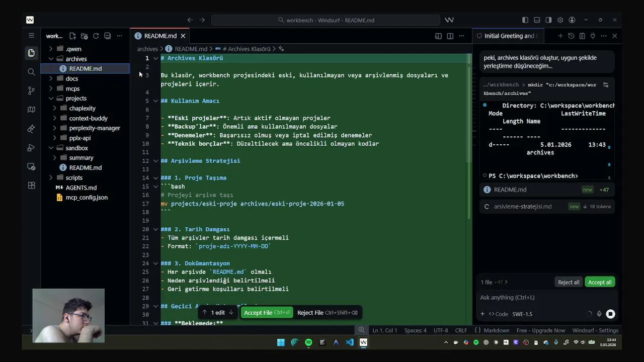Go forward using navigation arrow

tap(202, 20)
